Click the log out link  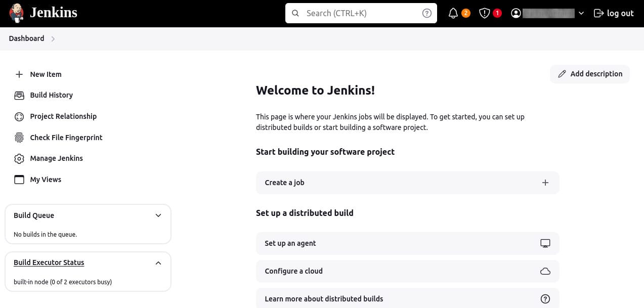pos(614,13)
